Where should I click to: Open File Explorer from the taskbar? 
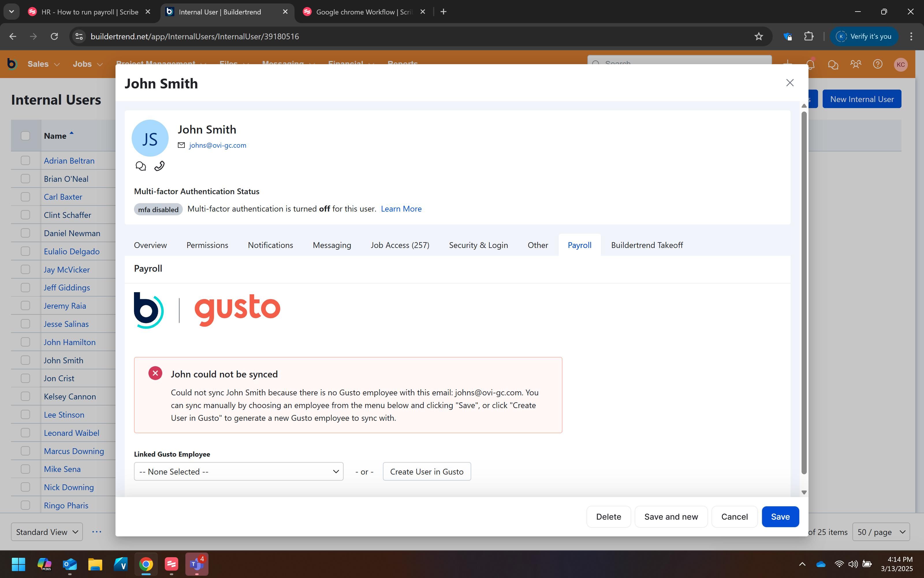tap(95, 564)
